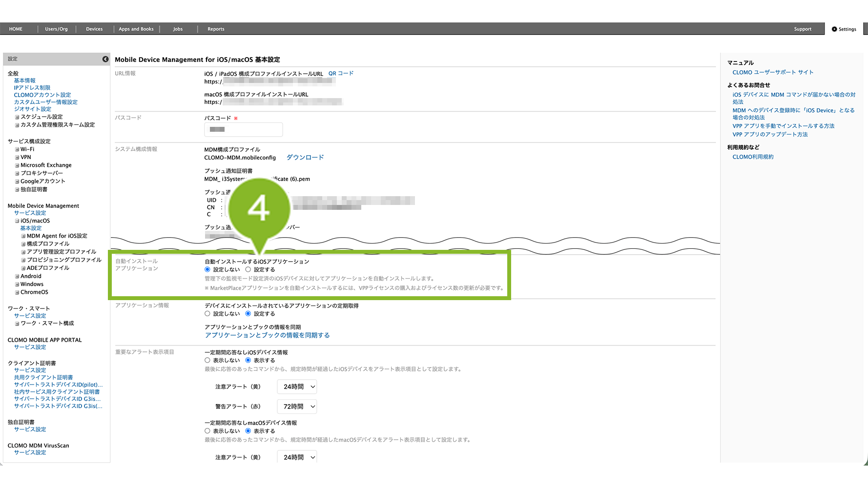Collapse the 設定 sidebar with arrow icon
Viewport: 868px width, 488px height.
(x=105, y=59)
